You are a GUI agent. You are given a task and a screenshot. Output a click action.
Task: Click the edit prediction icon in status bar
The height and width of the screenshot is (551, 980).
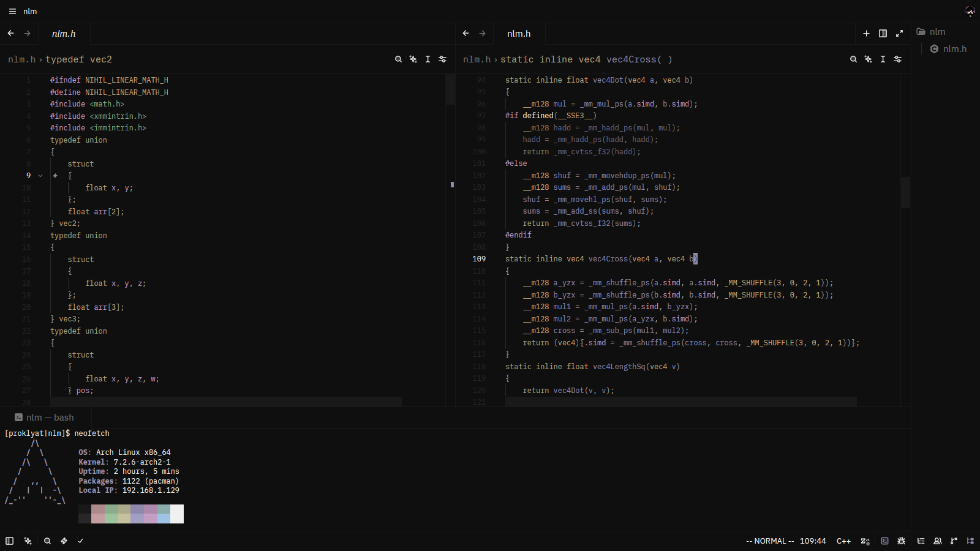pyautogui.click(x=865, y=541)
